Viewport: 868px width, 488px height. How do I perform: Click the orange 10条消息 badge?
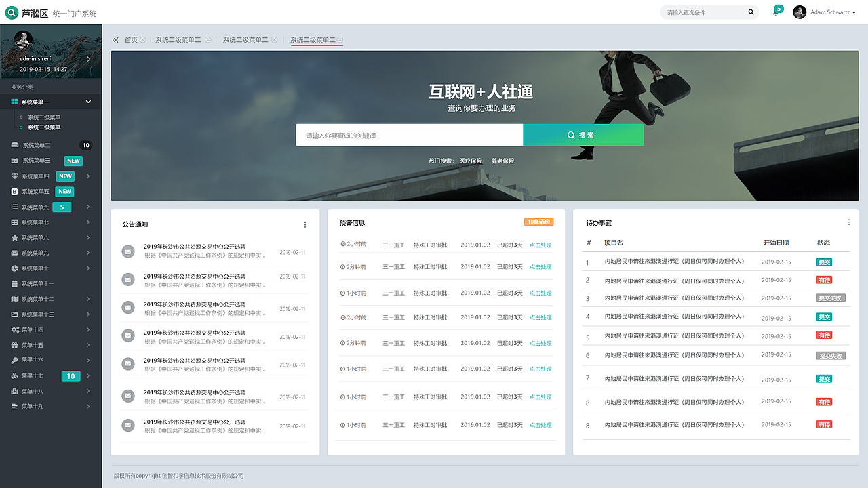click(539, 222)
